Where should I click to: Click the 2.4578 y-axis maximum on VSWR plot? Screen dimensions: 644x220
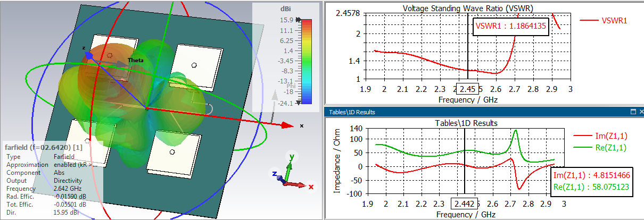pyautogui.click(x=348, y=13)
